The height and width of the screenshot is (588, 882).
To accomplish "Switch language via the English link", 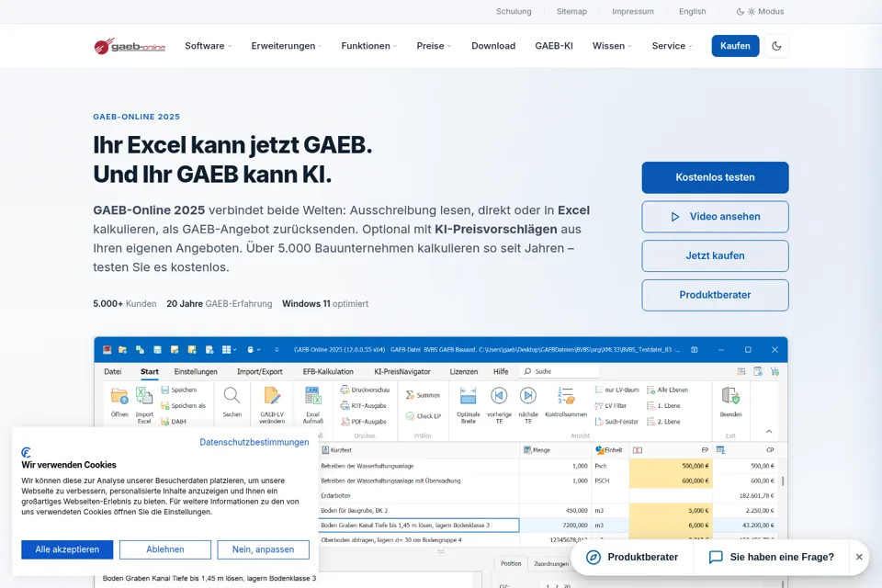I will (693, 11).
